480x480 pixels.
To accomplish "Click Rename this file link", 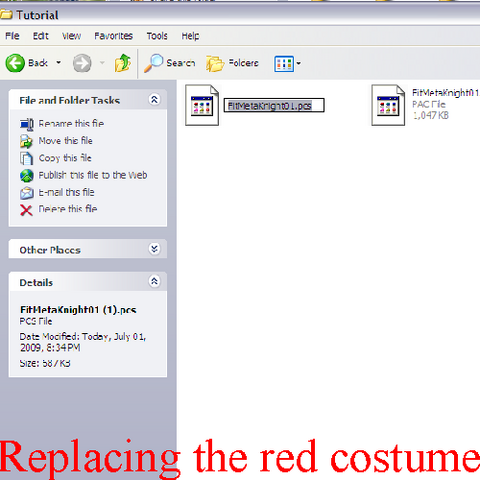I will tap(71, 124).
